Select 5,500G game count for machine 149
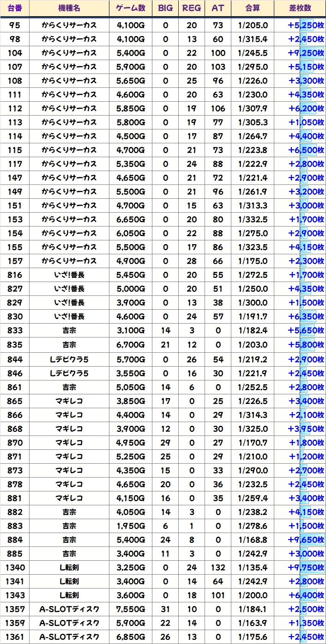 131,191
